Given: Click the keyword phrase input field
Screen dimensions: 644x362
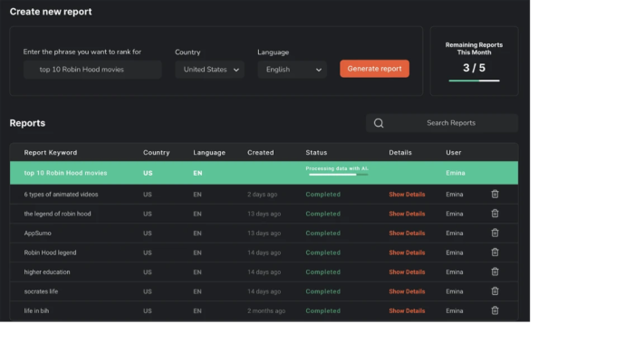Looking at the screenshot, I should (92, 70).
